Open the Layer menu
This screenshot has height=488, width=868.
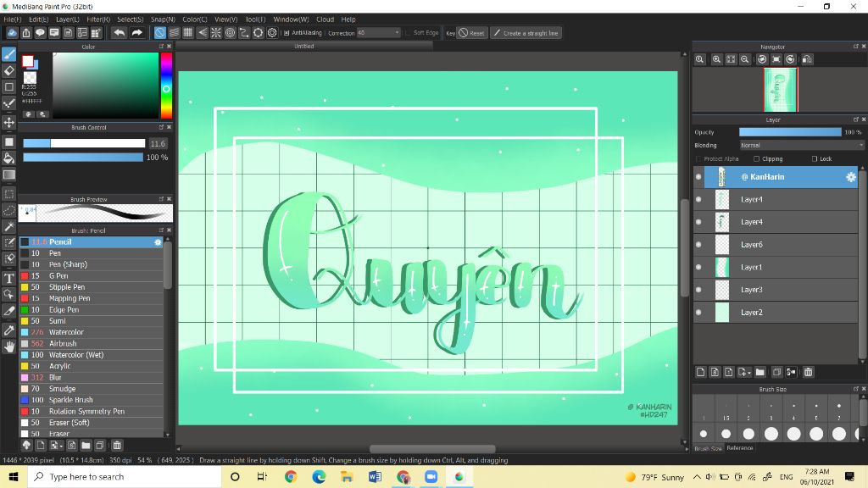[68, 19]
